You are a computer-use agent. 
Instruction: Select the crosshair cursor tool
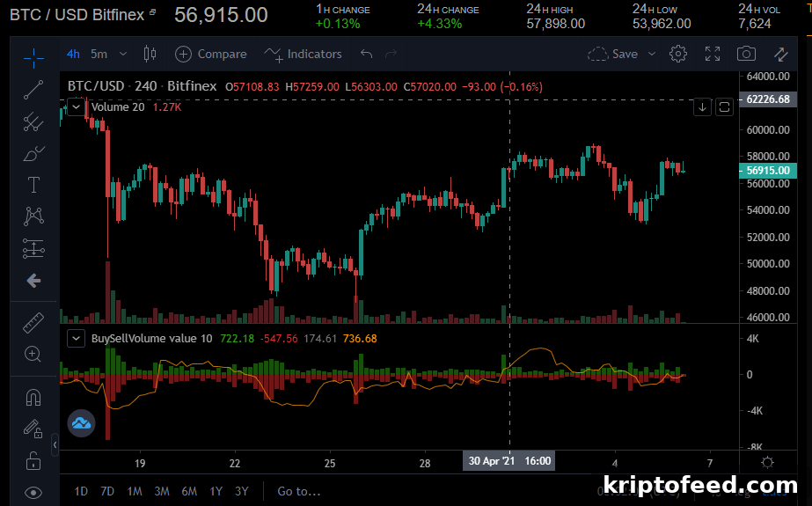click(x=33, y=57)
